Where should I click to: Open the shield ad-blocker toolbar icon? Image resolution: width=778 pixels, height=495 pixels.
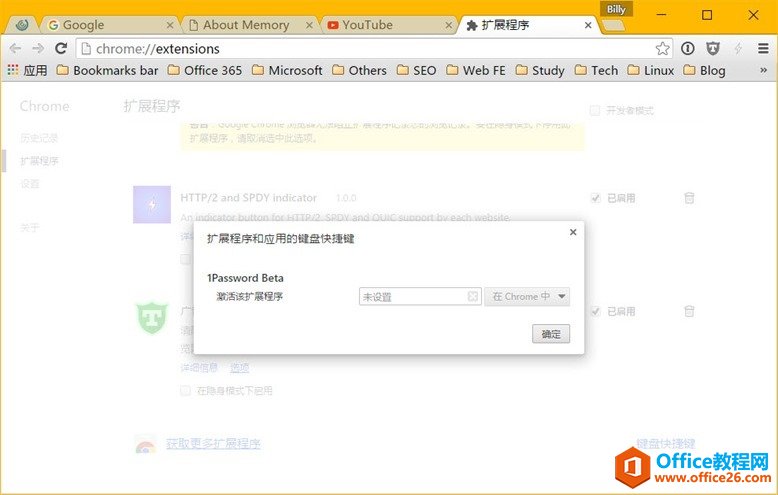pyautogui.click(x=713, y=48)
